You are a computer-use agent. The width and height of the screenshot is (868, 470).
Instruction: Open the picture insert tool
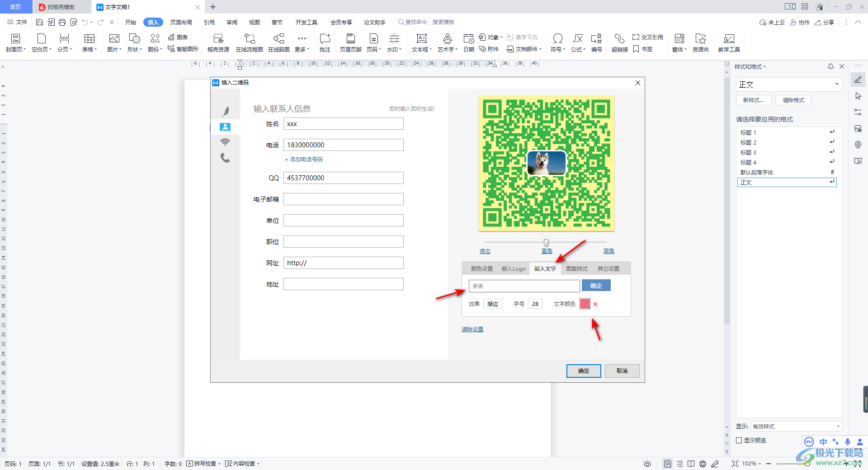click(x=114, y=43)
